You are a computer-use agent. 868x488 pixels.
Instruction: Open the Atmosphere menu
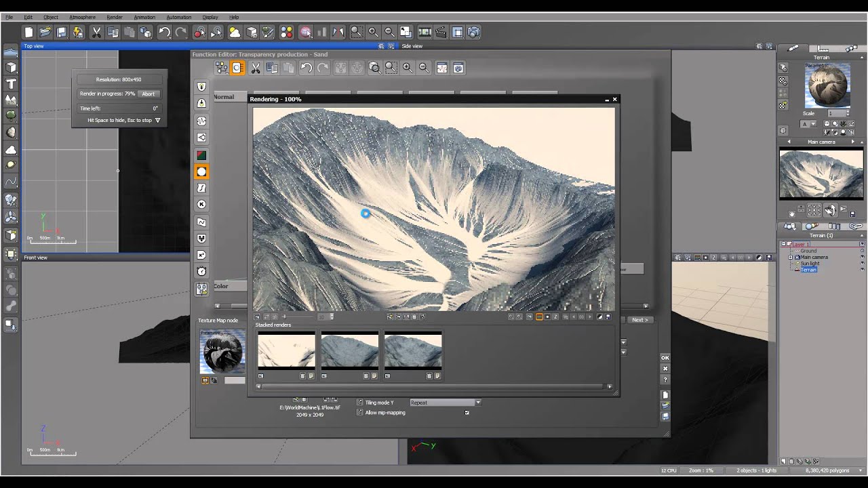coord(82,17)
